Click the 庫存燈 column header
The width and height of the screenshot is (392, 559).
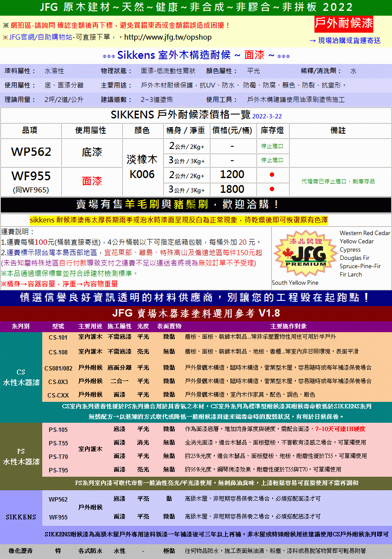click(272, 131)
